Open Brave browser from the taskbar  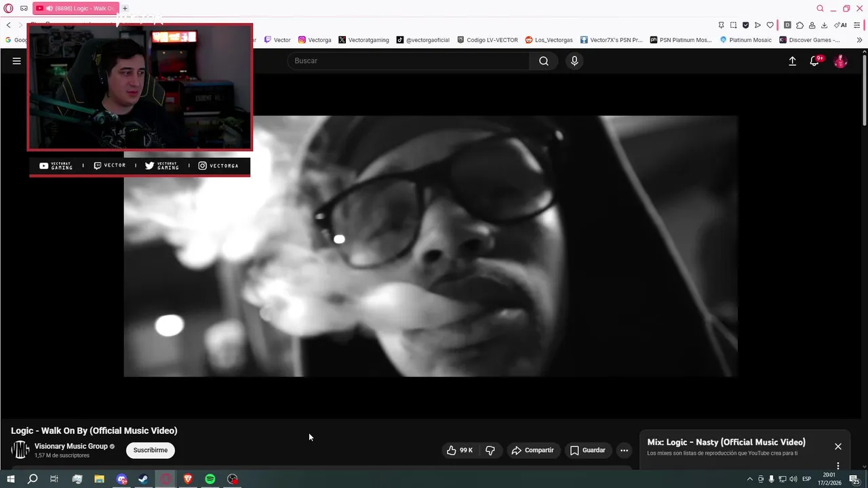click(x=188, y=479)
